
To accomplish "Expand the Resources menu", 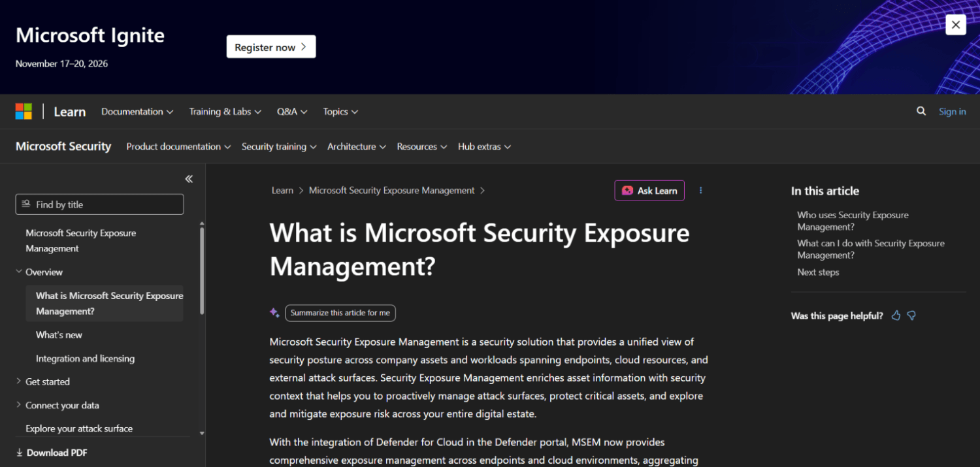I will tap(422, 146).
